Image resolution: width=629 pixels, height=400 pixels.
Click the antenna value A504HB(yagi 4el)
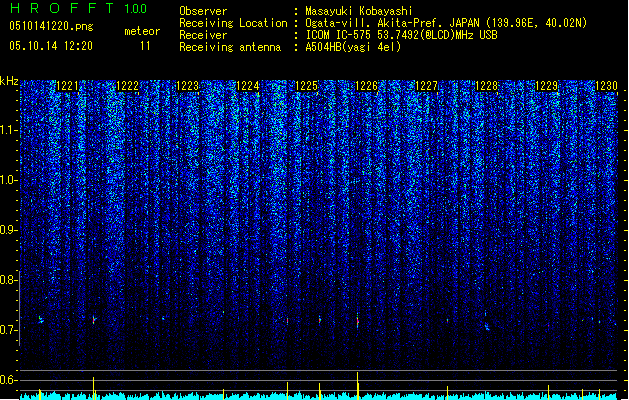coord(353,47)
